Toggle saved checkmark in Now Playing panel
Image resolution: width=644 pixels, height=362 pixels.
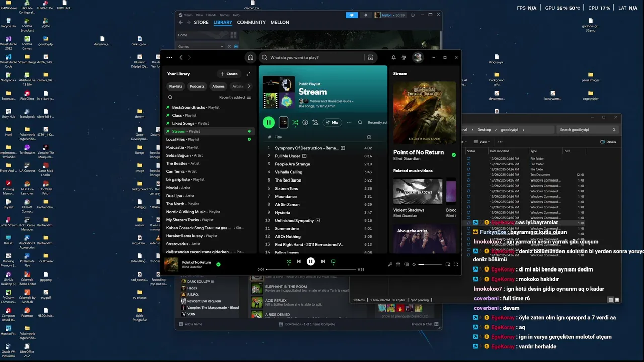point(454,155)
